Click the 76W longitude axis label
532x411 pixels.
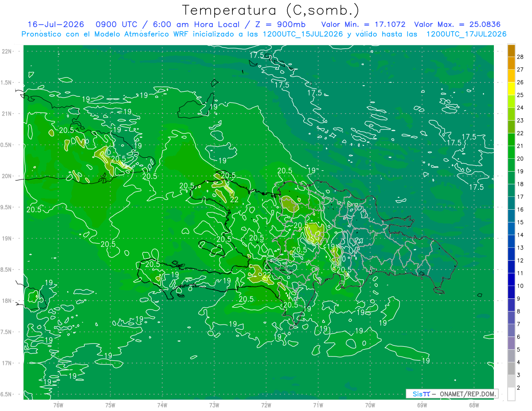click(58, 405)
